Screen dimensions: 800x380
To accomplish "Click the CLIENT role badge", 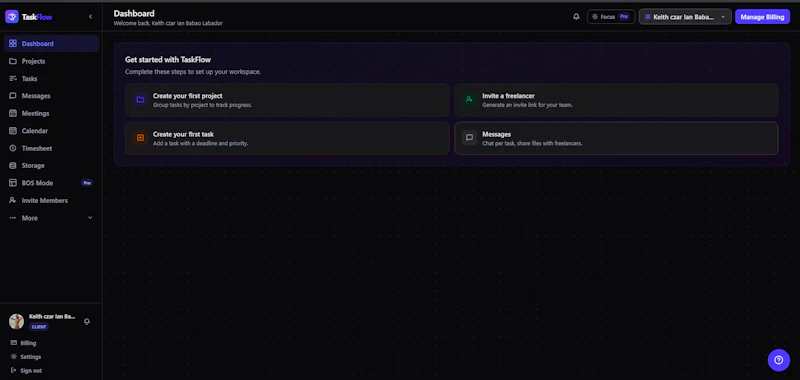I will click(x=39, y=327).
